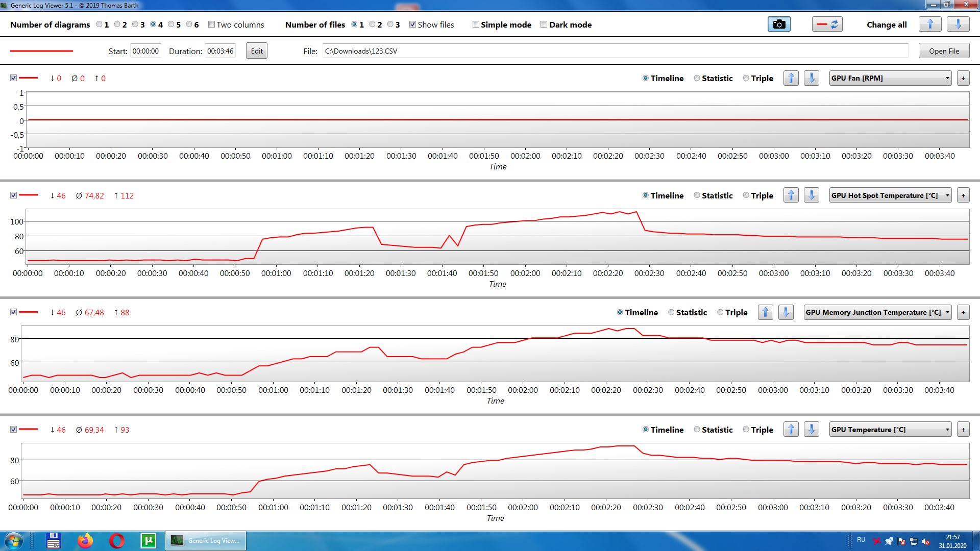Viewport: 980px width, 551px height.
Task: Open Firefox from the taskbar
Action: 85,540
